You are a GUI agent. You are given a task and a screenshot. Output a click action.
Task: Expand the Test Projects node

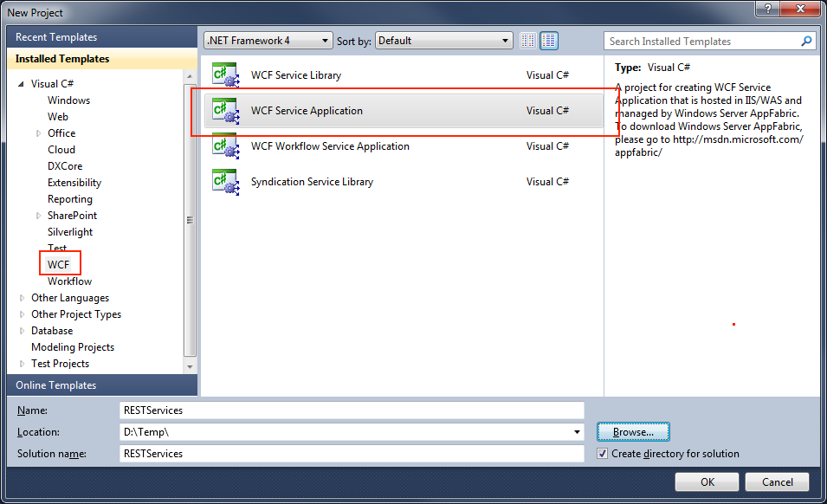[22, 364]
